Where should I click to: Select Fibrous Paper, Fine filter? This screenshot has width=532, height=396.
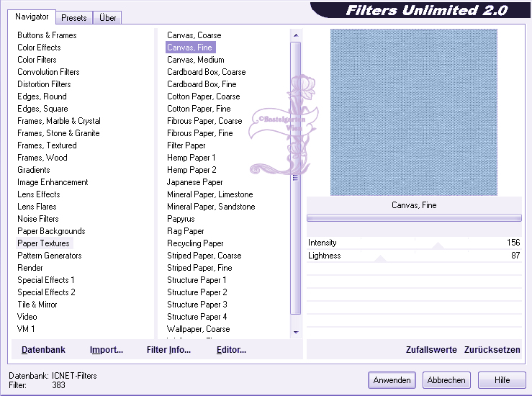coord(200,133)
